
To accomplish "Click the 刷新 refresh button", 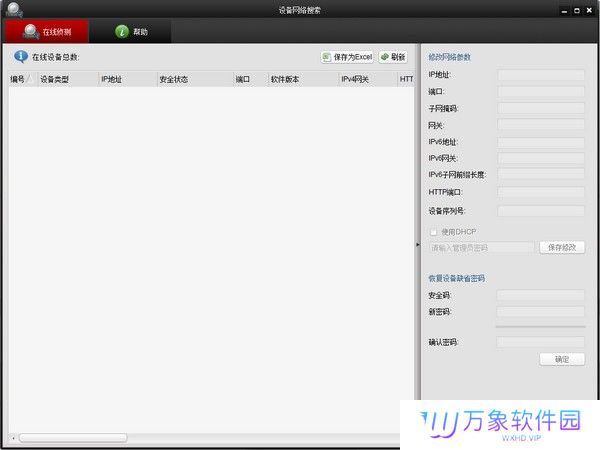I will (393, 57).
